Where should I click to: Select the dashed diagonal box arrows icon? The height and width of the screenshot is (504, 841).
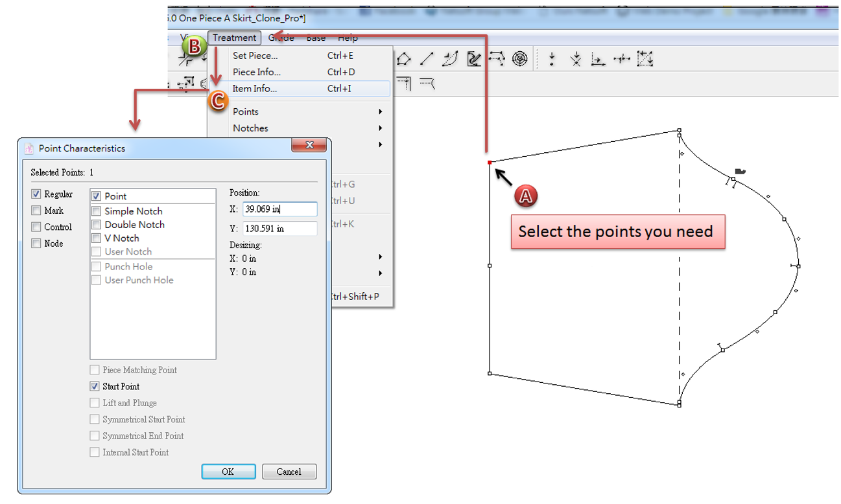tap(645, 60)
